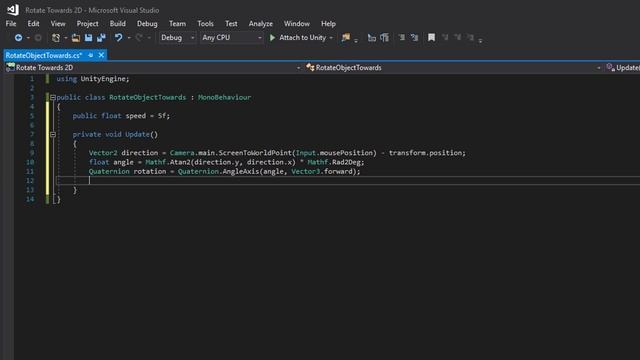
Task: Open the File menu
Action: (11, 24)
